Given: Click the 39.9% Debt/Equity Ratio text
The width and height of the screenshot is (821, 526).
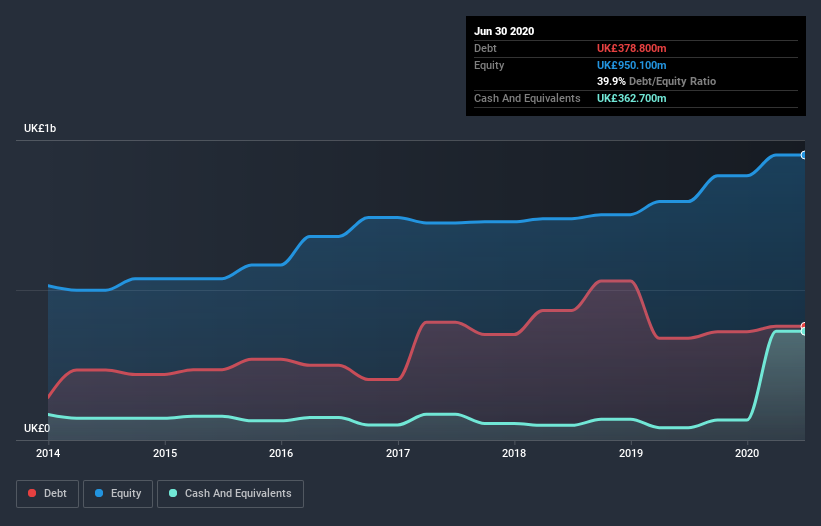Looking at the screenshot, I should pos(657,81).
